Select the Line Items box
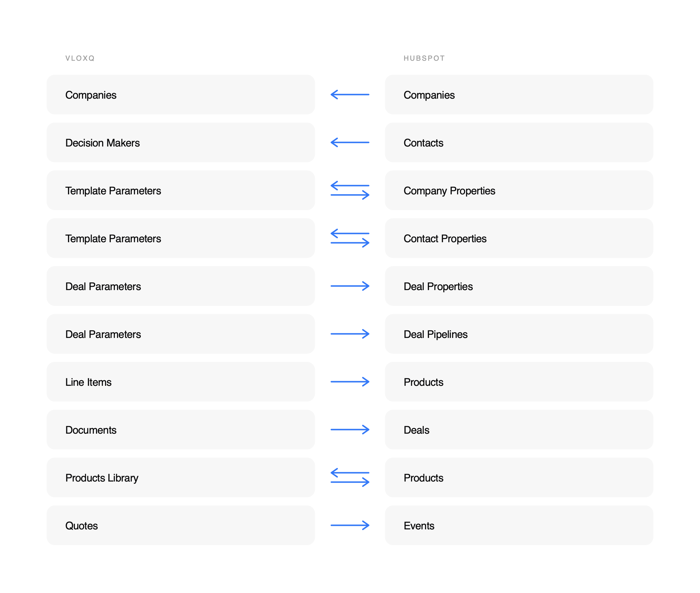The image size is (700, 593). click(x=181, y=381)
